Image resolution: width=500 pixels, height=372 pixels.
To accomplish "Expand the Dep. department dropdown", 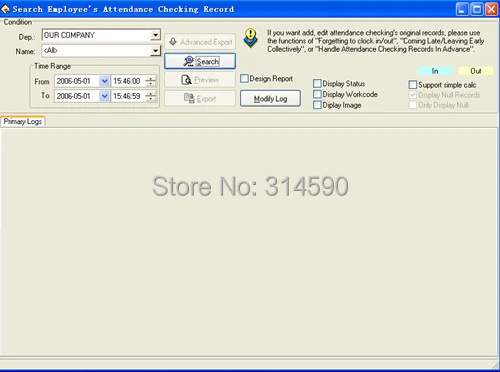I will point(155,35).
